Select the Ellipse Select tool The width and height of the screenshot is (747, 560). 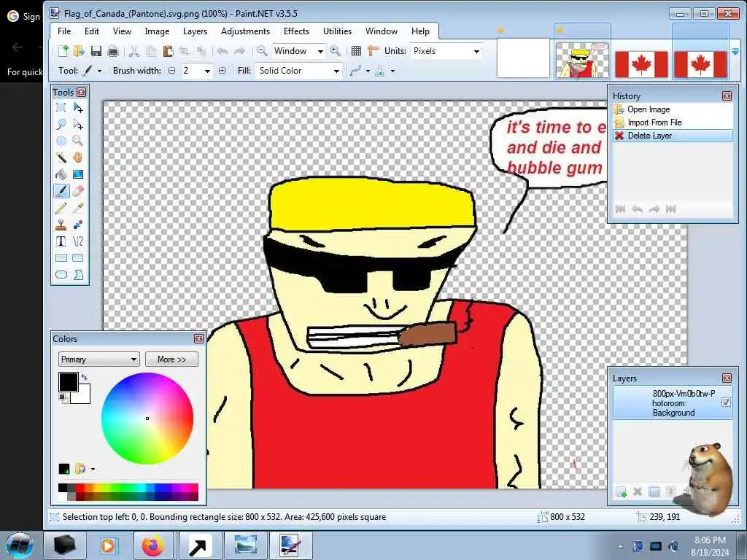[61, 141]
